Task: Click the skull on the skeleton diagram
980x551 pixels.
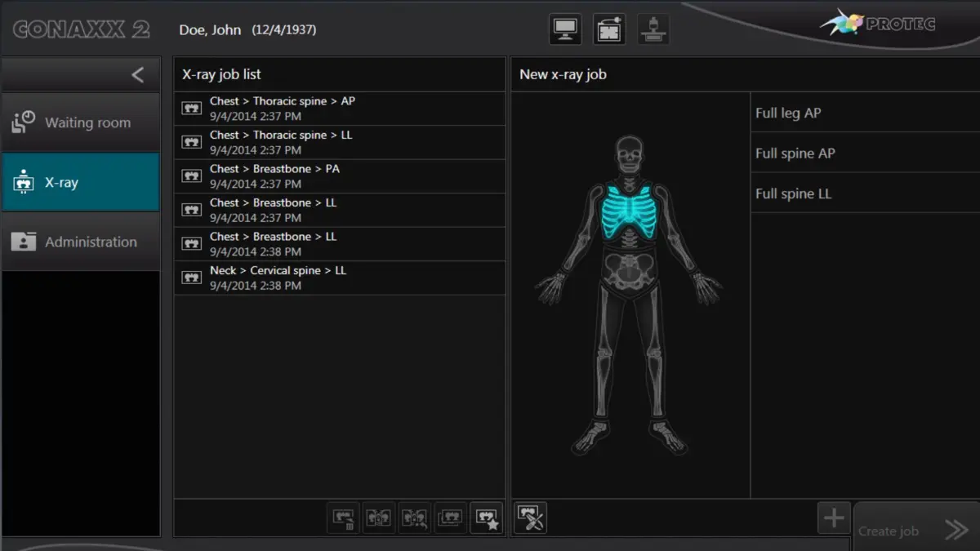Action: [628, 154]
